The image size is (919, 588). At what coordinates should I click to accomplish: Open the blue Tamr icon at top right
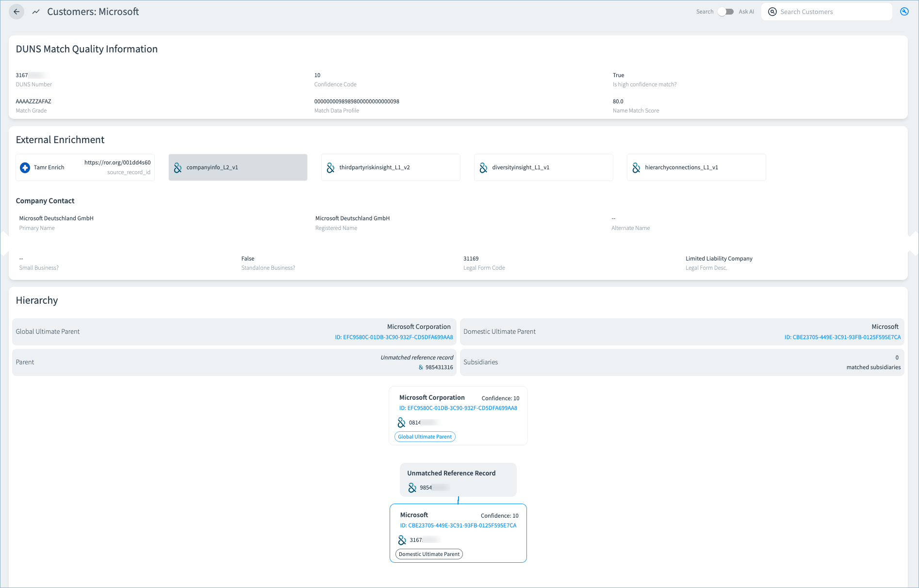(904, 12)
